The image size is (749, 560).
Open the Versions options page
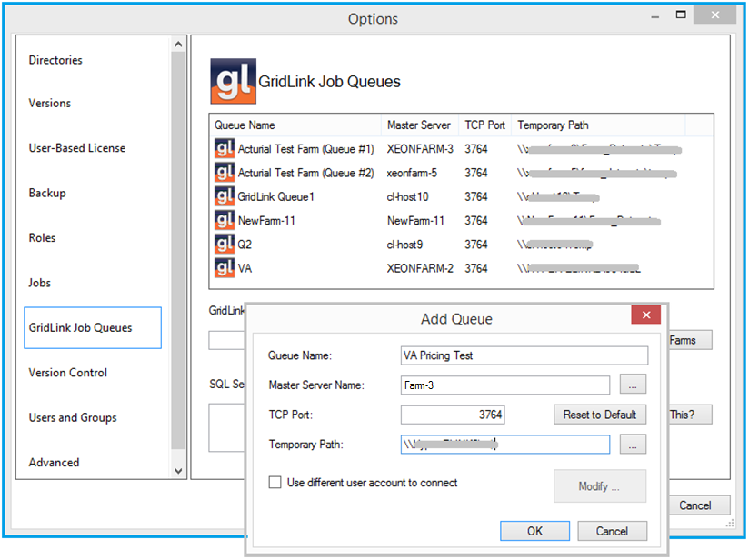[50, 104]
